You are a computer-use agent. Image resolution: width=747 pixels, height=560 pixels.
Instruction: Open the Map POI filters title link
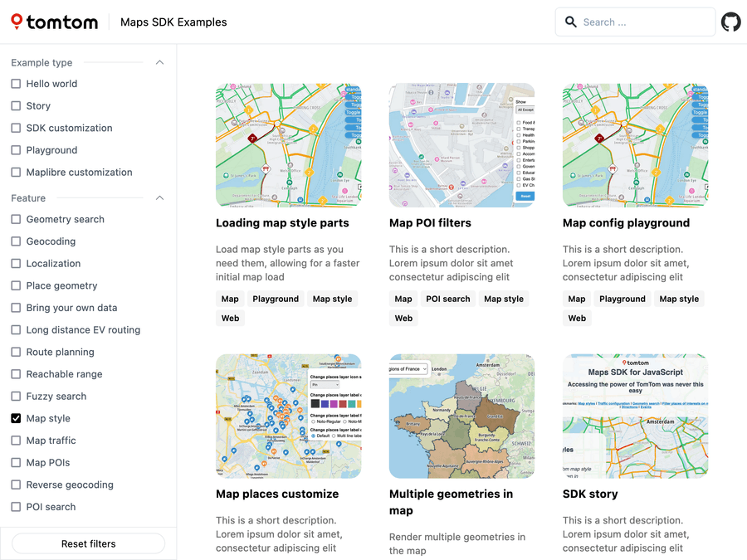(430, 223)
